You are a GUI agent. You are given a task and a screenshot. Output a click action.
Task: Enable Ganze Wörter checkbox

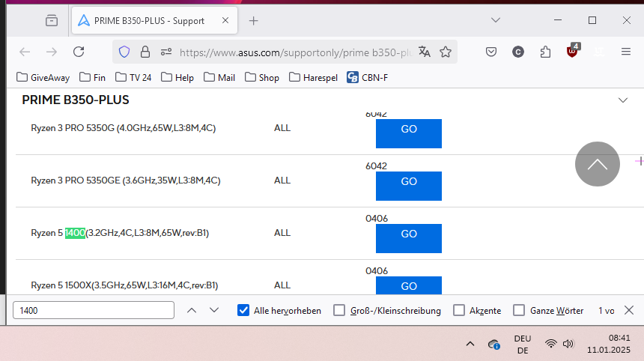coord(519,310)
